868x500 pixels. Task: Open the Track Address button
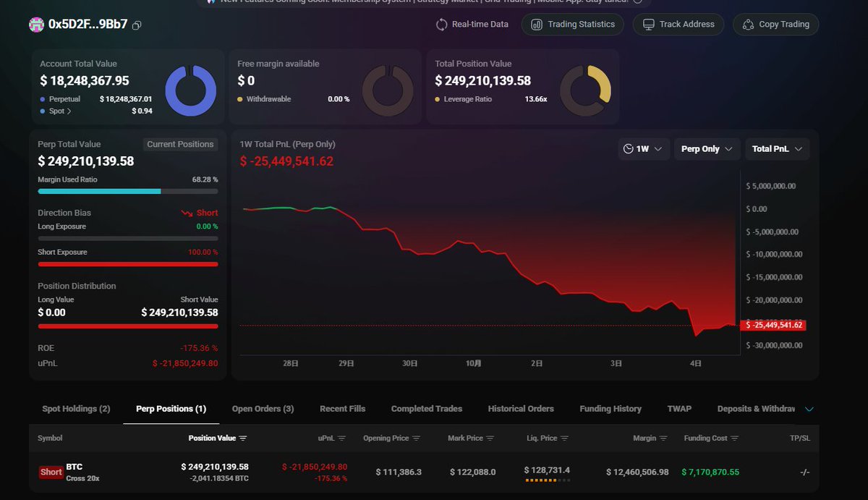678,24
